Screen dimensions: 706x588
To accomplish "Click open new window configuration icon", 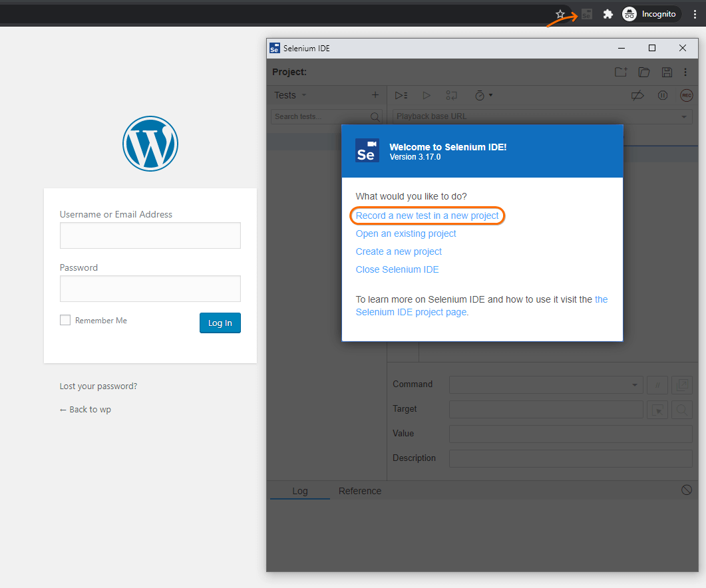I will pyautogui.click(x=681, y=385).
